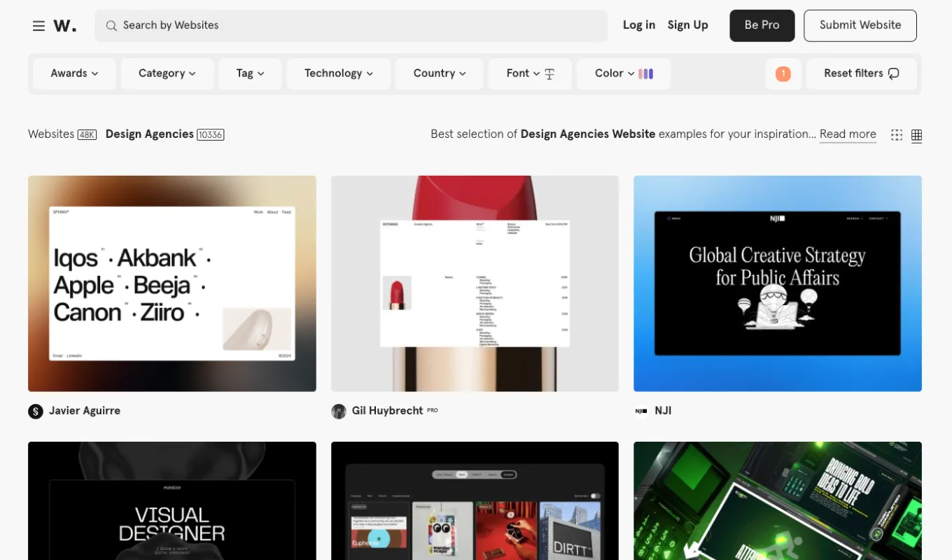
Task: Click the orange active filter count badge
Action: [x=783, y=73]
